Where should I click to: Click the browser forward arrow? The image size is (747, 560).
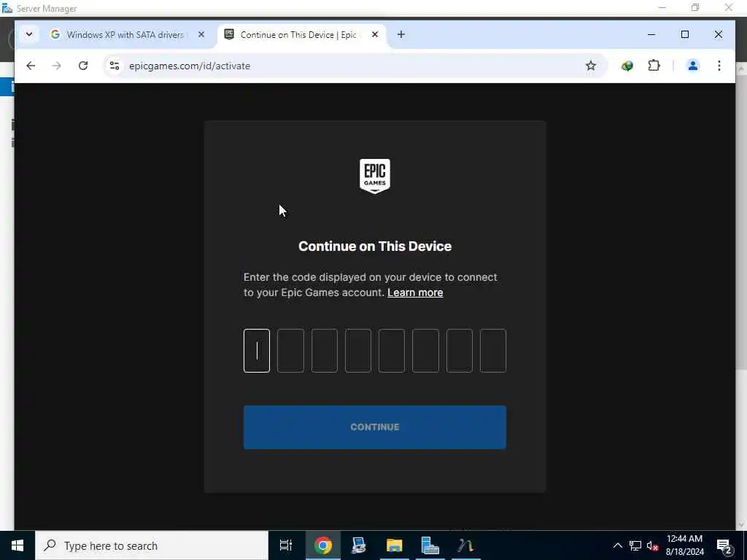point(57,66)
